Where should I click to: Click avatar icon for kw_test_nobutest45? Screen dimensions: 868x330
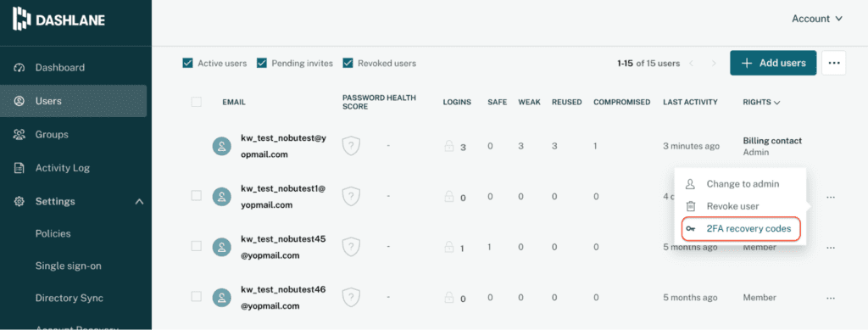[222, 247]
